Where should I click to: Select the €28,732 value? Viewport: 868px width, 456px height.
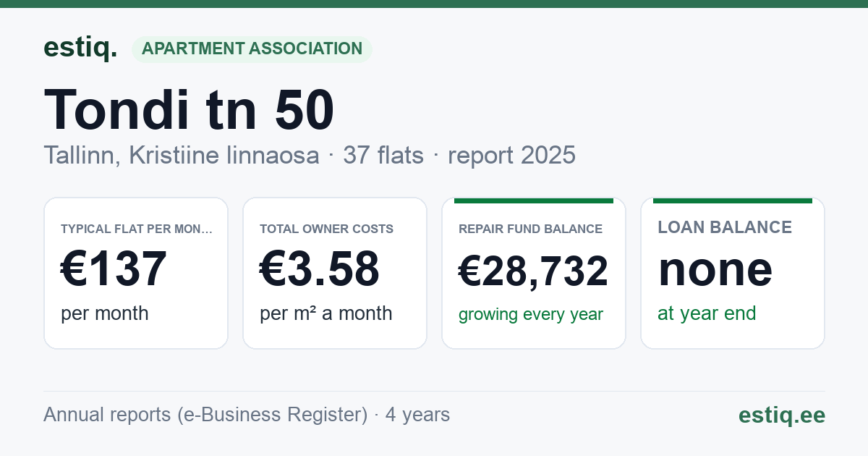tap(533, 271)
